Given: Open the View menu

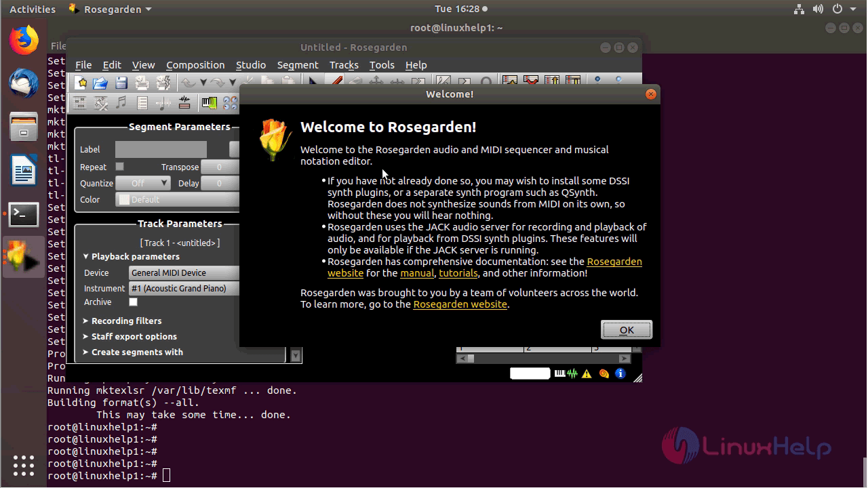Looking at the screenshot, I should [x=143, y=65].
